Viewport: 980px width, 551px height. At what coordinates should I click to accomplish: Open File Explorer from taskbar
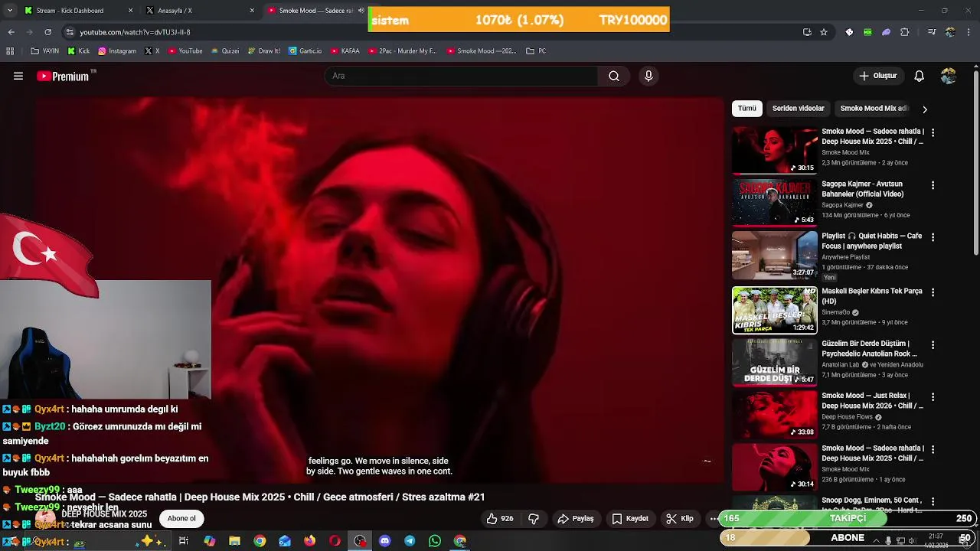[235, 541]
